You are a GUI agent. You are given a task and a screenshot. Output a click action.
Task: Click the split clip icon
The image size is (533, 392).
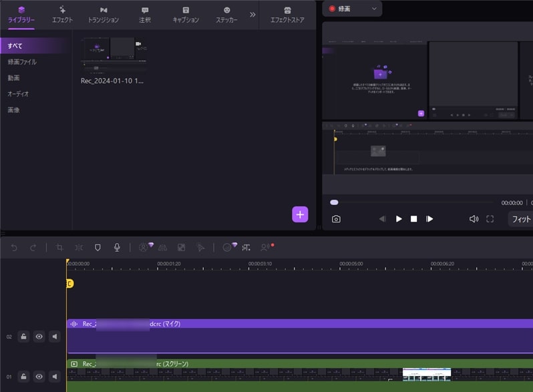click(79, 248)
